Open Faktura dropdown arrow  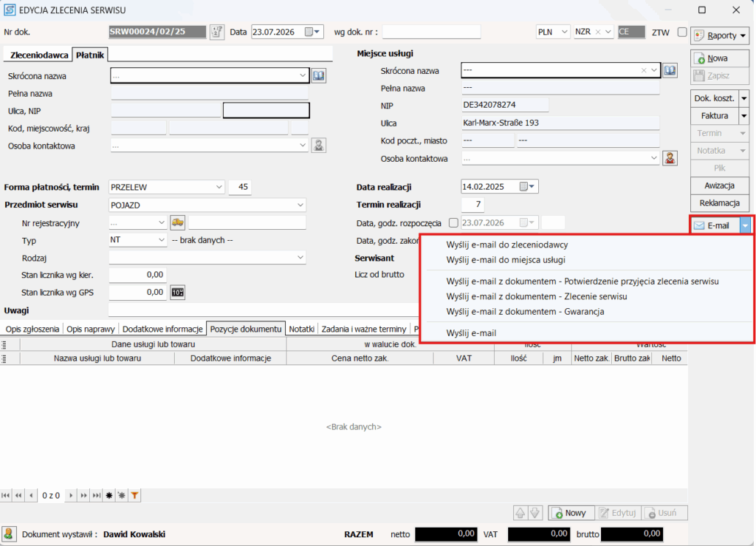coord(744,116)
